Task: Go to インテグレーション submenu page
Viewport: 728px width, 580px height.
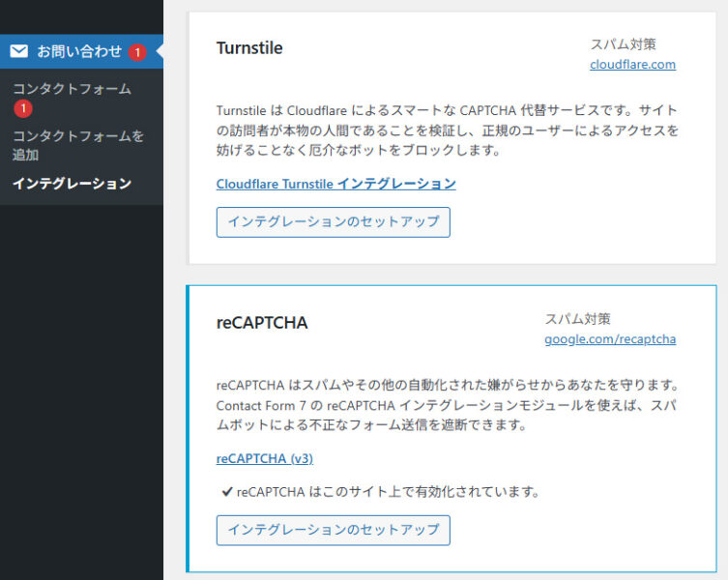Action: (72, 184)
